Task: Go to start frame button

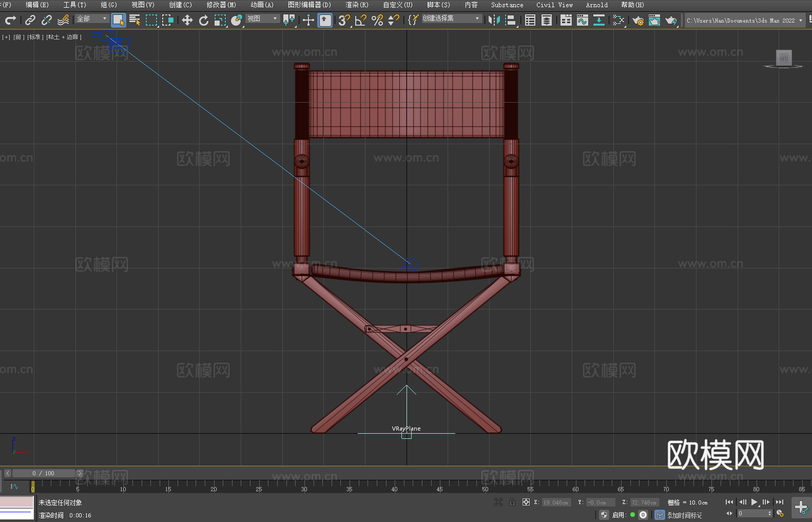Action: click(729, 502)
